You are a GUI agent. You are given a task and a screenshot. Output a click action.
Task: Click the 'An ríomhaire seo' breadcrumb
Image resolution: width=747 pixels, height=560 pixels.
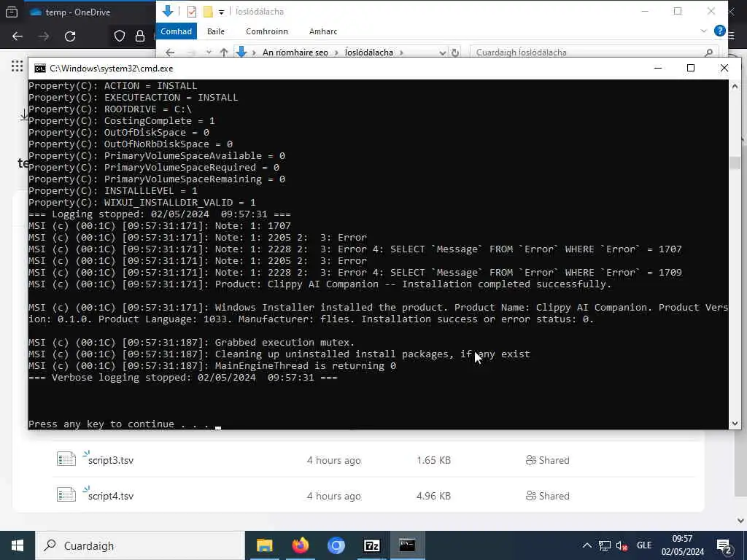click(x=295, y=52)
